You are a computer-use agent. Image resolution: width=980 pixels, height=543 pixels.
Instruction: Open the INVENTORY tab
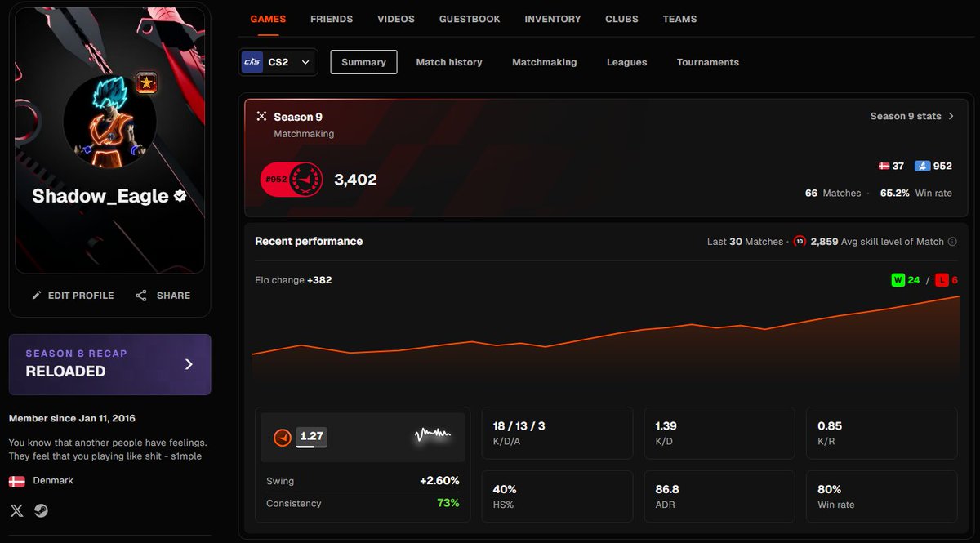553,19
